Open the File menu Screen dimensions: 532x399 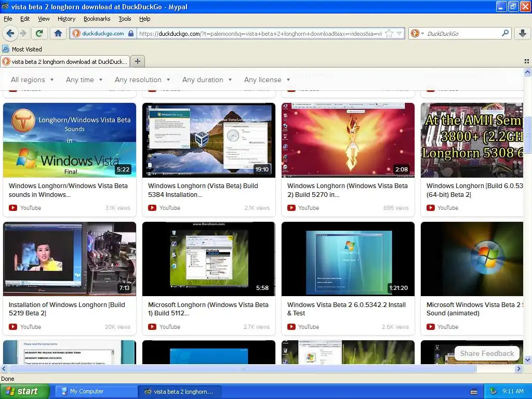(x=8, y=19)
